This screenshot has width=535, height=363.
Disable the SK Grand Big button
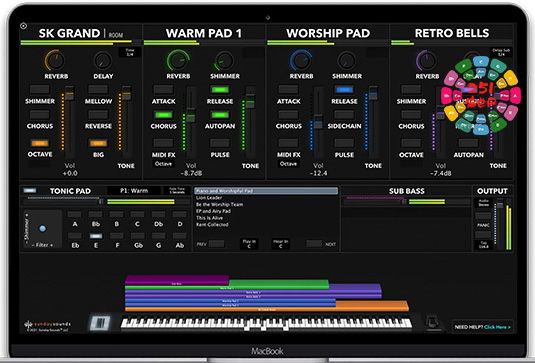tap(98, 143)
